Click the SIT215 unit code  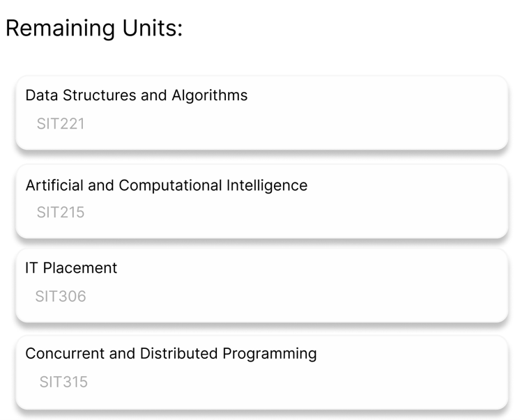pyautogui.click(x=60, y=212)
